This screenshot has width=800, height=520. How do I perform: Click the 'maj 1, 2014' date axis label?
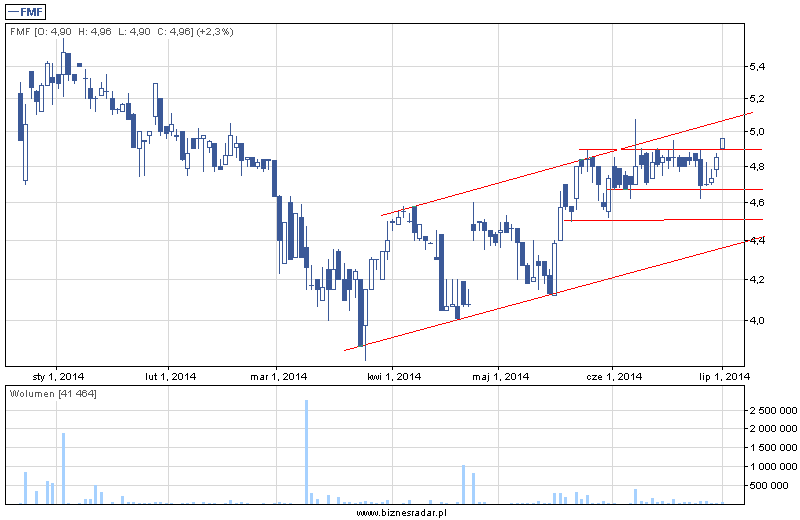[501, 377]
